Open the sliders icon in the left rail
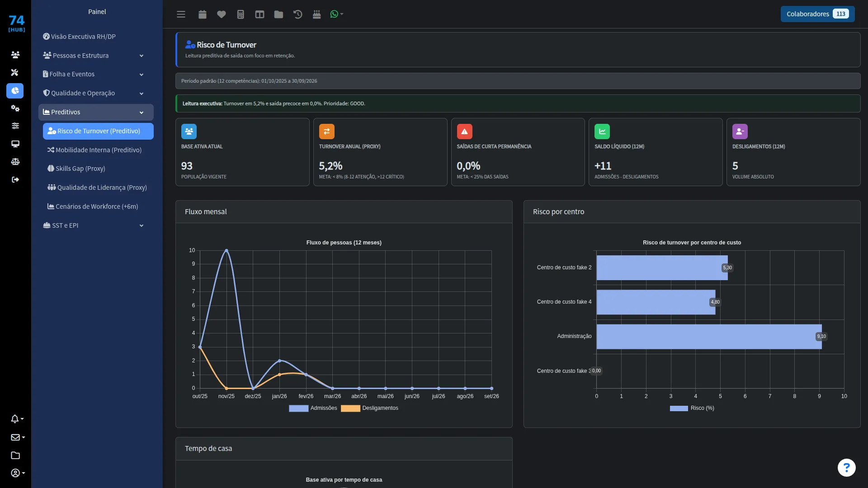 click(x=15, y=126)
